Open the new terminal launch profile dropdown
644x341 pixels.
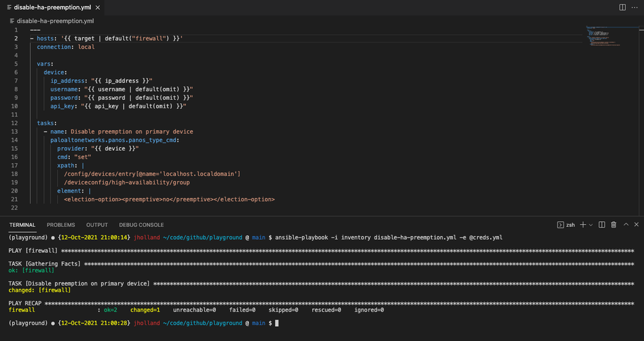[590, 225]
